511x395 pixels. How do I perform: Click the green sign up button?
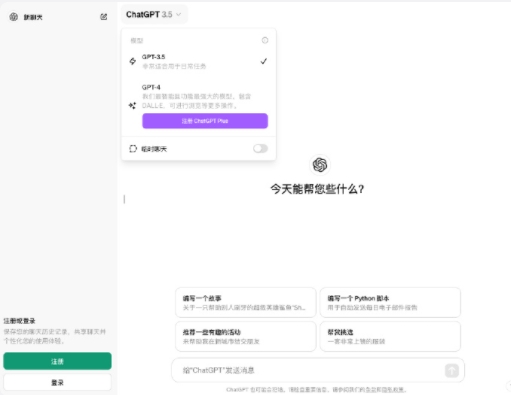pos(57,361)
